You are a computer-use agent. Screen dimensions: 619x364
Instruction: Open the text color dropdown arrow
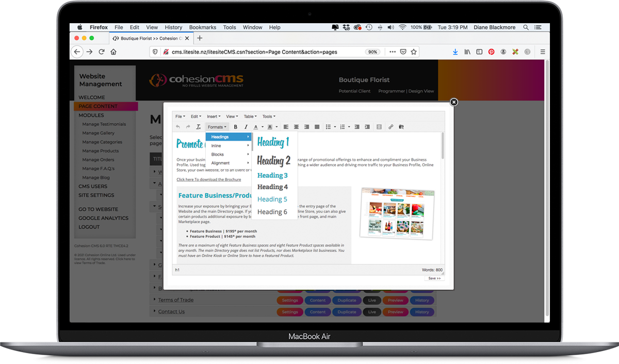[263, 127]
